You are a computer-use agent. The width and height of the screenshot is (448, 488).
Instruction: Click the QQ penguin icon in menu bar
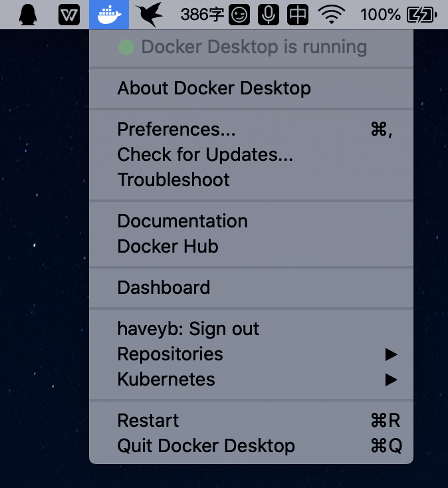pyautogui.click(x=28, y=15)
